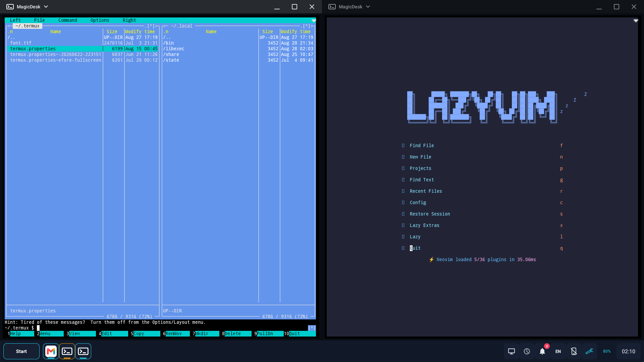
Task: Select the /share directory
Action: (238, 54)
